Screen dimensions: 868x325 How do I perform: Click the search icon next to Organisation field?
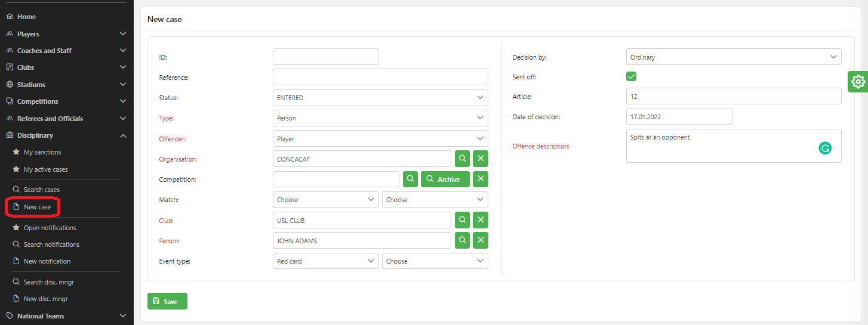(462, 159)
